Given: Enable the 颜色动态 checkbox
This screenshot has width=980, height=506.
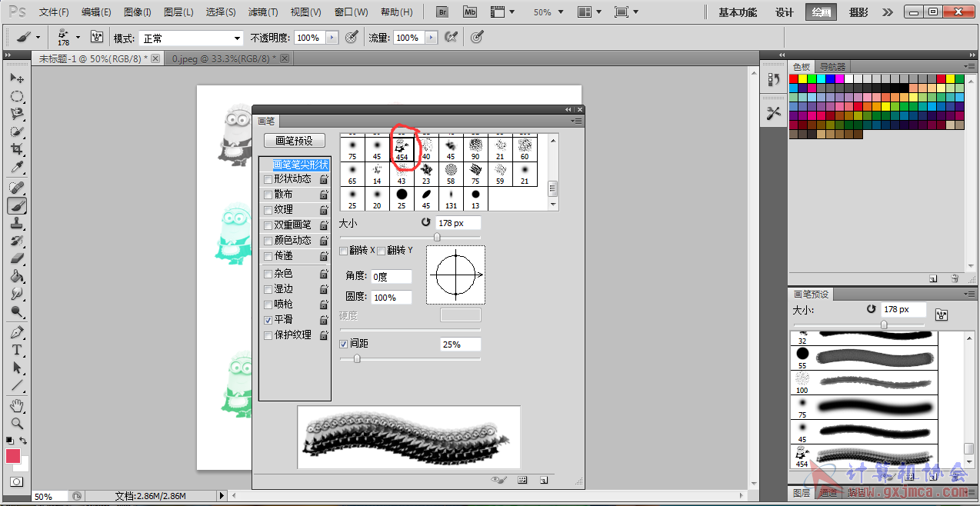Looking at the screenshot, I should [x=268, y=241].
